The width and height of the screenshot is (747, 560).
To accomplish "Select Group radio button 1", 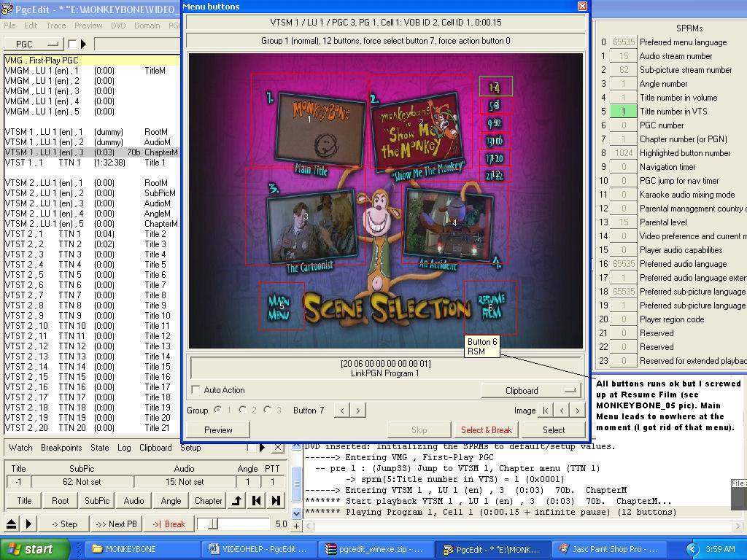I will 219,411.
